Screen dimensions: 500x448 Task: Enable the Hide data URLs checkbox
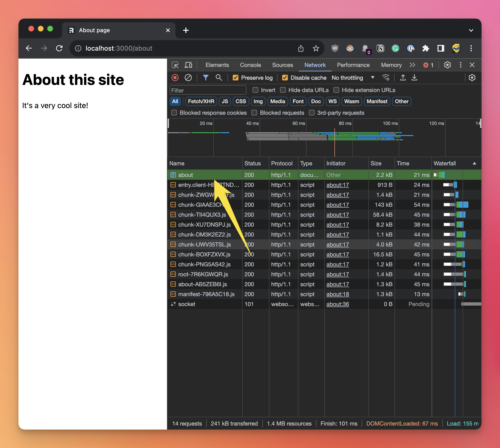(283, 90)
